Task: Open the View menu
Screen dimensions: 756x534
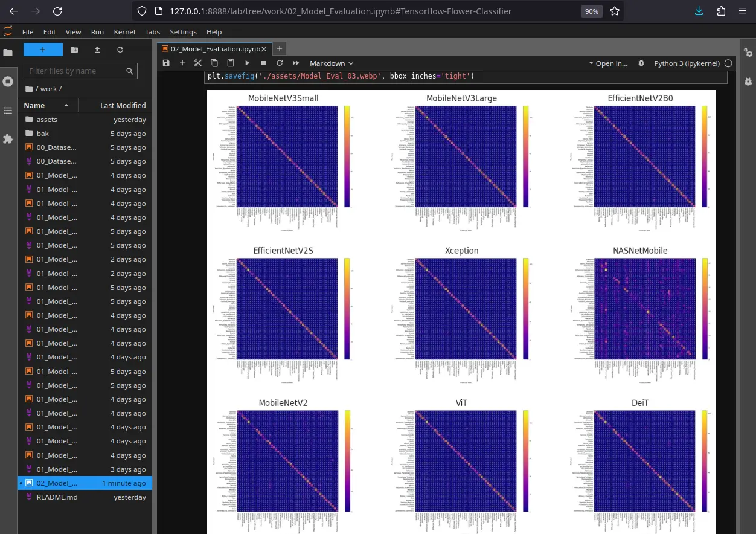Action: pyautogui.click(x=73, y=32)
